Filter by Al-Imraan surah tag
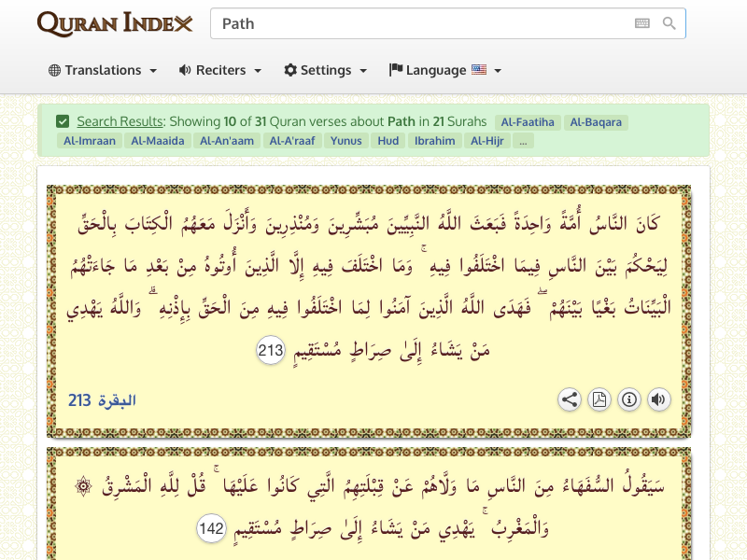747x560 pixels. coord(90,141)
